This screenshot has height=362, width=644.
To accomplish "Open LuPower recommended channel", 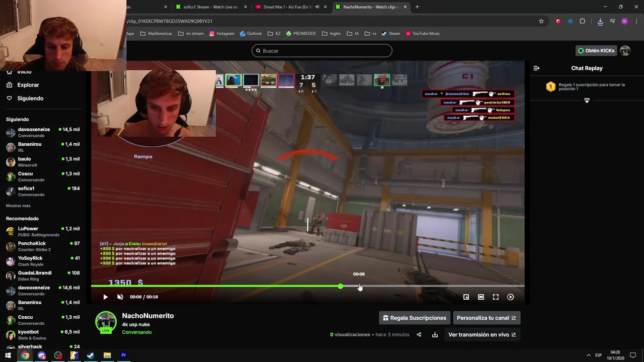I will click(42, 231).
